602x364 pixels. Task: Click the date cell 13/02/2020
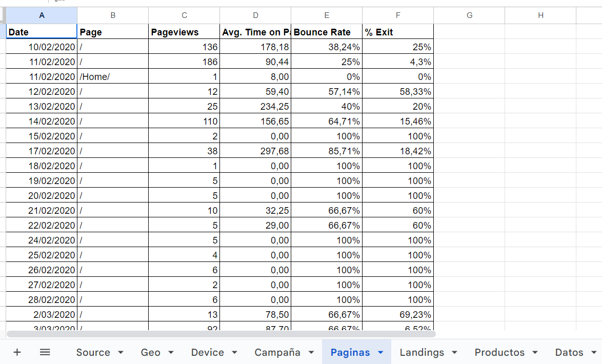tap(42, 106)
